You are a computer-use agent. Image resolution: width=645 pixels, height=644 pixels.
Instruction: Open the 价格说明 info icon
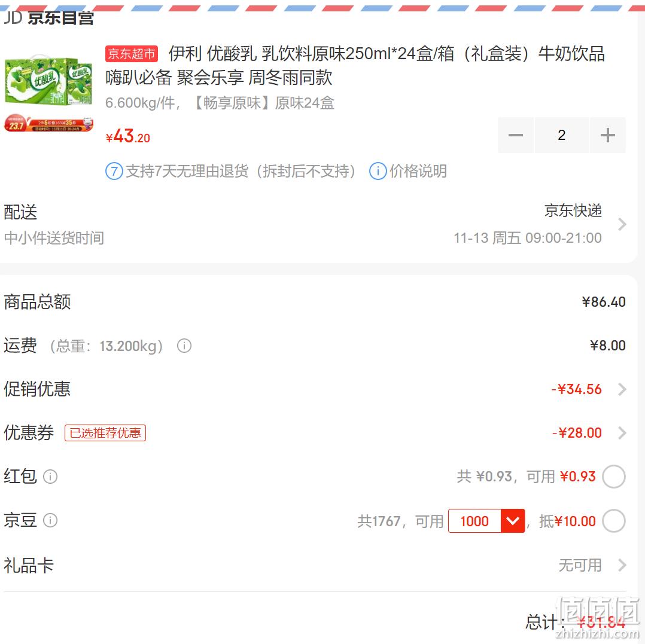[378, 172]
